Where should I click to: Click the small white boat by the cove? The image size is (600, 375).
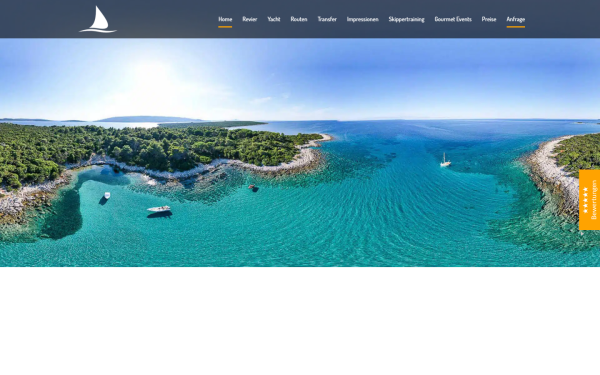pyautogui.click(x=107, y=195)
